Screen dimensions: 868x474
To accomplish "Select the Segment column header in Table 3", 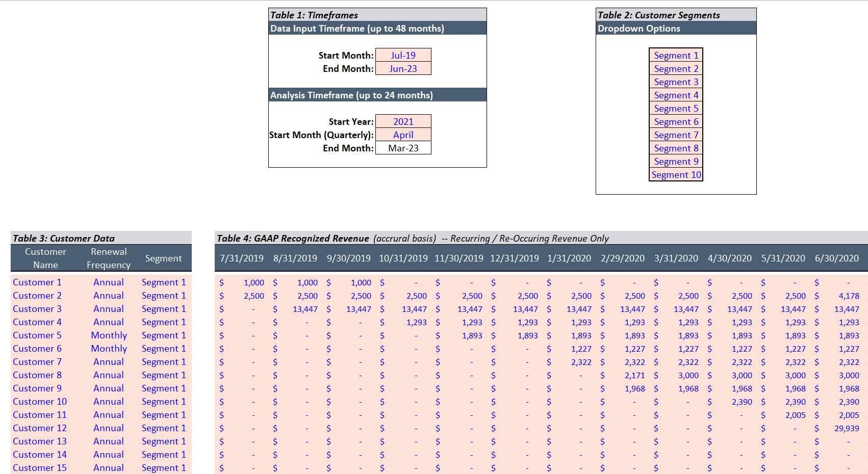I will coord(163,258).
